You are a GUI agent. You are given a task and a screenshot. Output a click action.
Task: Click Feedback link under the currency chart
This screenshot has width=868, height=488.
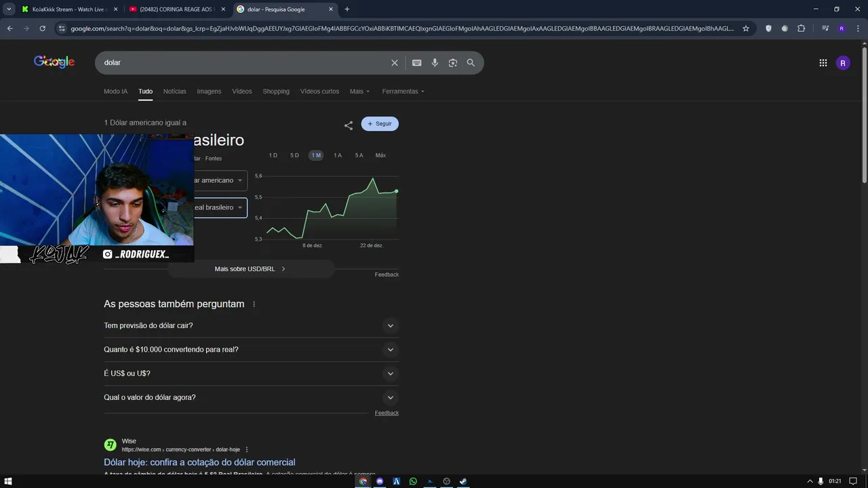(x=387, y=274)
